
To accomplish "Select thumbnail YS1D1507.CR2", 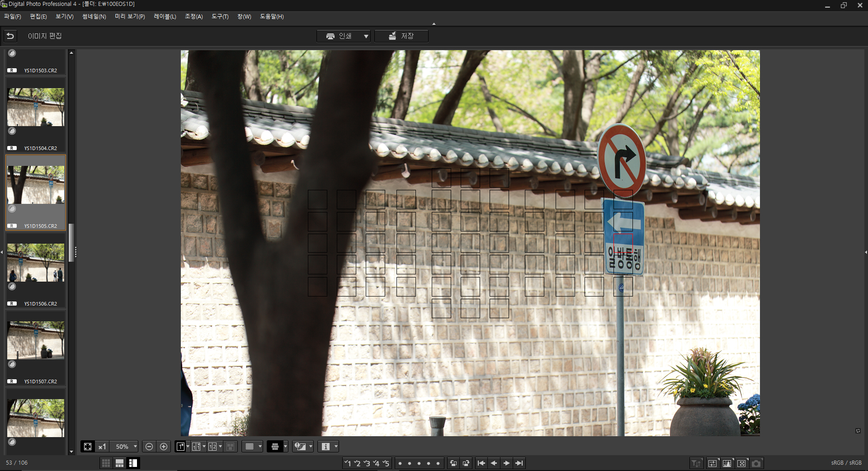I will [x=36, y=348].
